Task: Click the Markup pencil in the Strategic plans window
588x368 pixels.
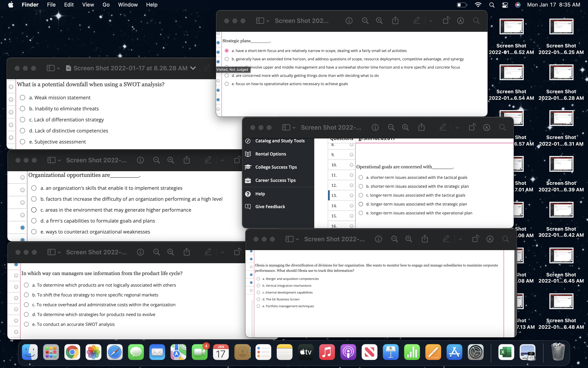Action: (417, 20)
